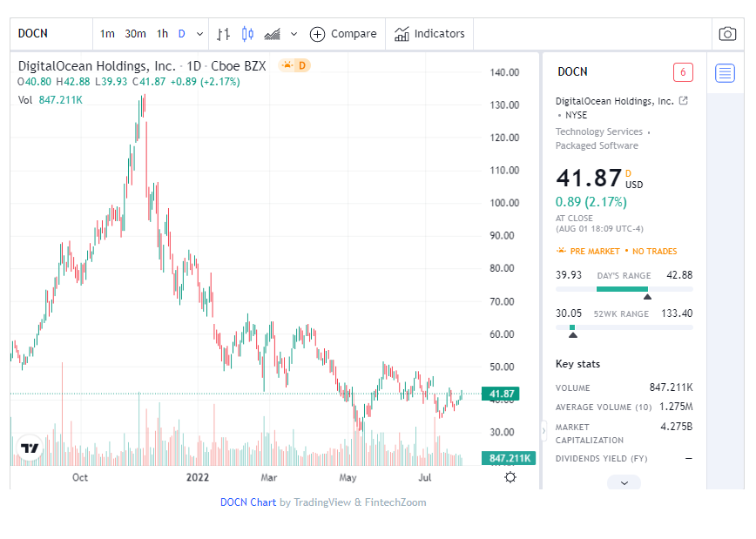Click the 52WK Range bar
The width and height of the screenshot is (756, 539).
tap(624, 327)
